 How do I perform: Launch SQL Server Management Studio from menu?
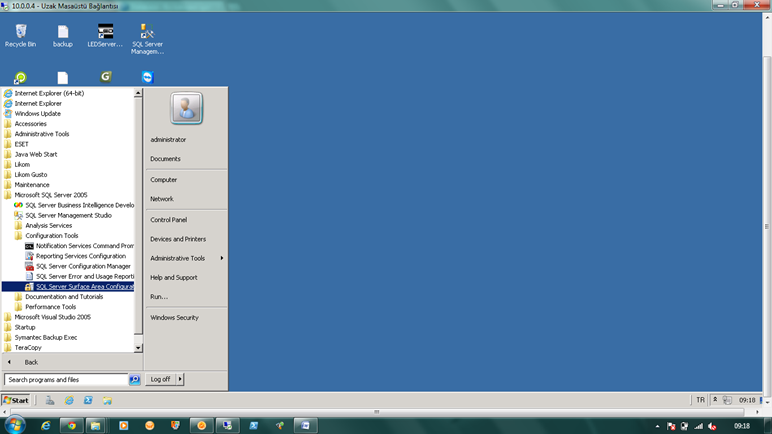tap(68, 215)
